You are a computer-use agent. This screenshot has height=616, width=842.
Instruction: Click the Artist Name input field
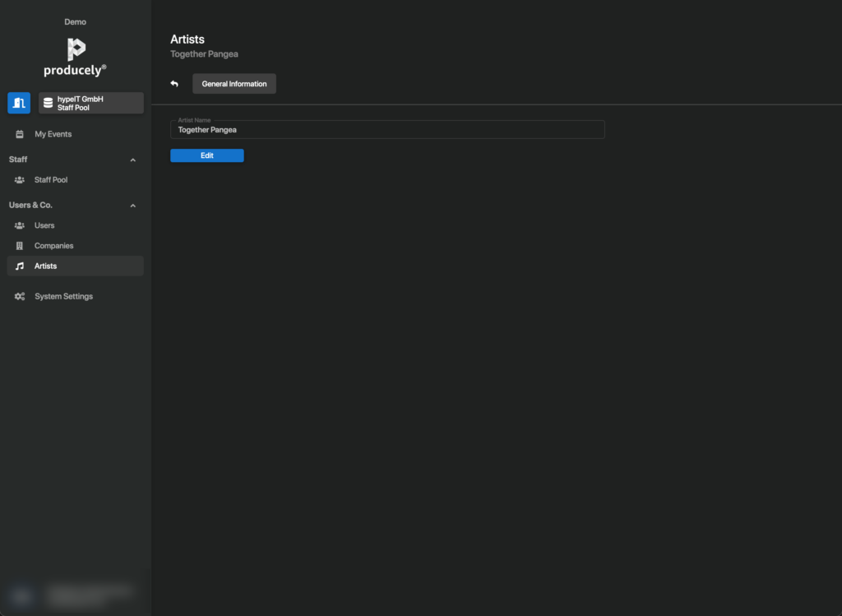(387, 130)
